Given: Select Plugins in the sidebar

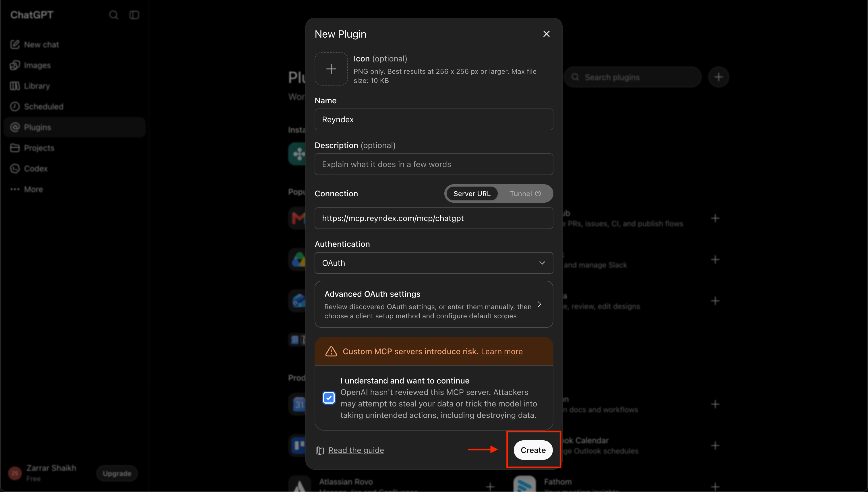Looking at the screenshot, I should click(74, 127).
